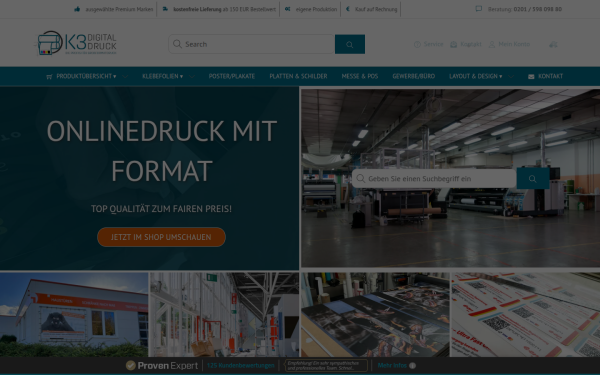600x375 pixels.
Task: Click the Mein Konto user icon
Action: 492,44
